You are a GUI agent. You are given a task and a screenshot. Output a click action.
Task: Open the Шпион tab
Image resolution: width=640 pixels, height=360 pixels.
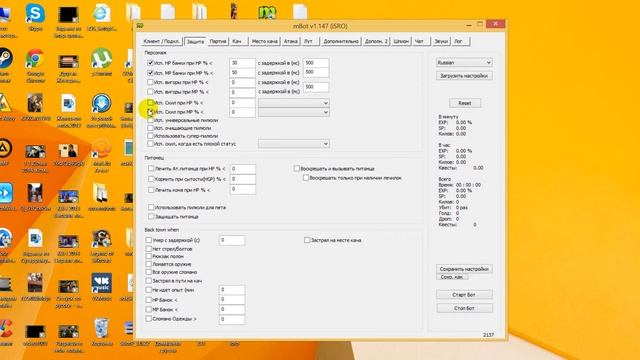click(401, 41)
